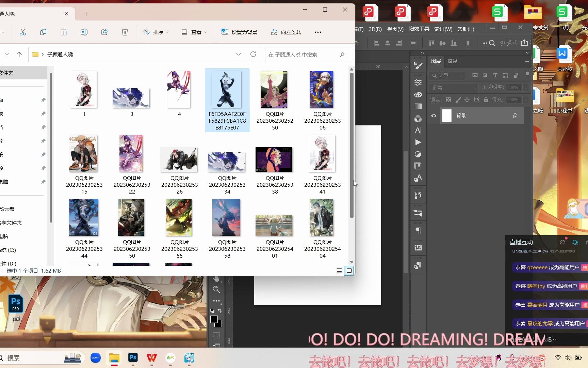Click Photoshop's share export icon
This screenshot has height=368, width=588.
point(524,43)
